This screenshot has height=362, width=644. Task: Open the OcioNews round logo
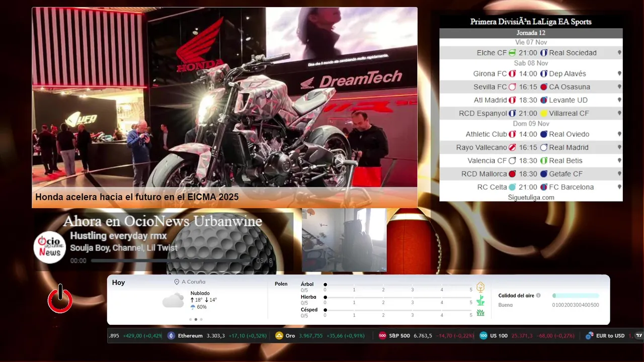click(x=50, y=247)
